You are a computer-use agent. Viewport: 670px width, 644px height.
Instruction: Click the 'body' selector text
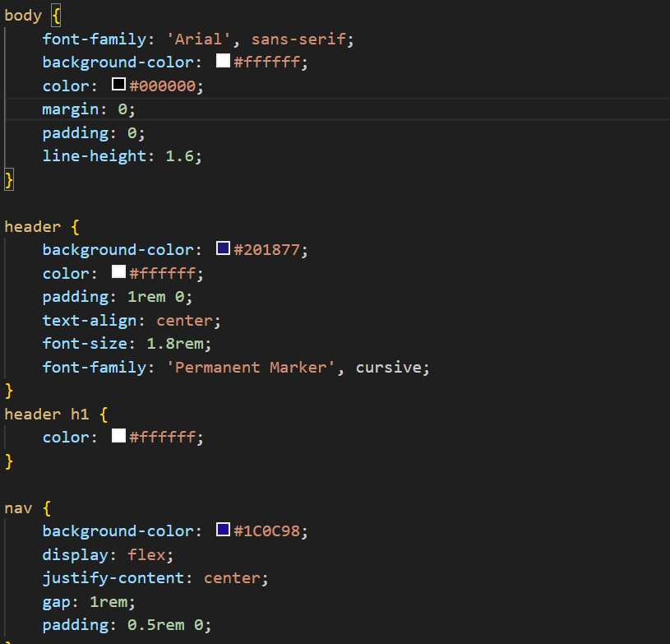click(23, 16)
